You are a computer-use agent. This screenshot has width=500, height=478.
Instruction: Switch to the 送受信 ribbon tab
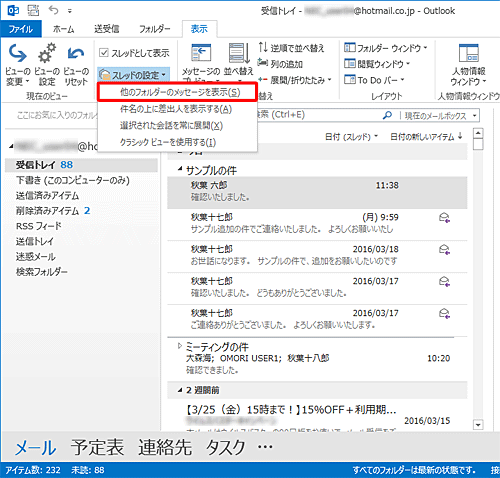(x=106, y=29)
